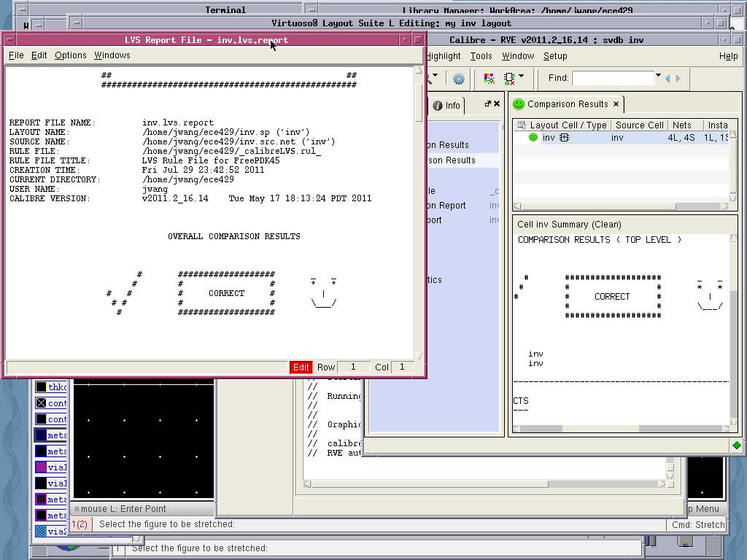Click the '4L, 4S' nets cell
Screen dimensions: 747x560
[x=681, y=138]
